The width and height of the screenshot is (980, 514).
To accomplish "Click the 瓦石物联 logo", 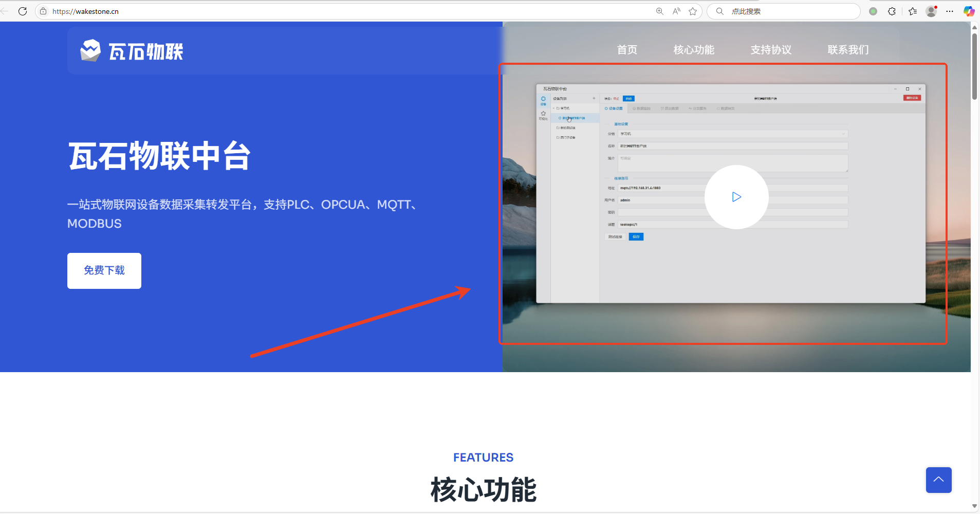I will pos(132,51).
